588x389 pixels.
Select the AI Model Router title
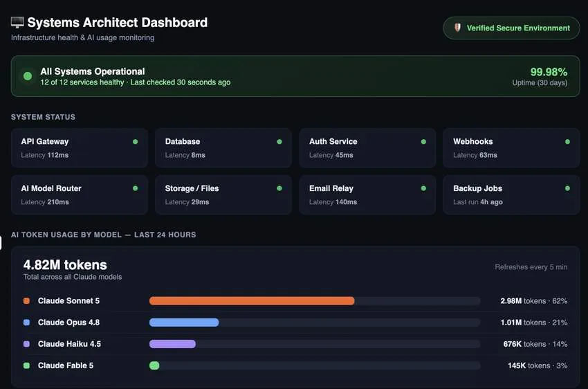(x=51, y=188)
